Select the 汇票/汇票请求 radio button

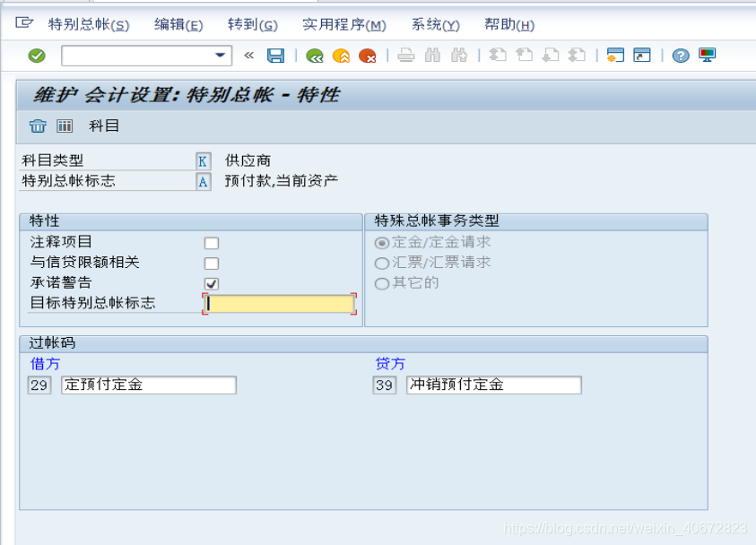[382, 264]
